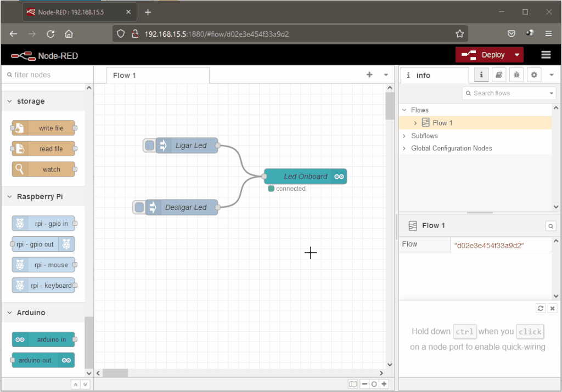Viewport: 562px width, 392px height.
Task: Collapse the Raspberry Pi palette category
Action: click(43, 196)
